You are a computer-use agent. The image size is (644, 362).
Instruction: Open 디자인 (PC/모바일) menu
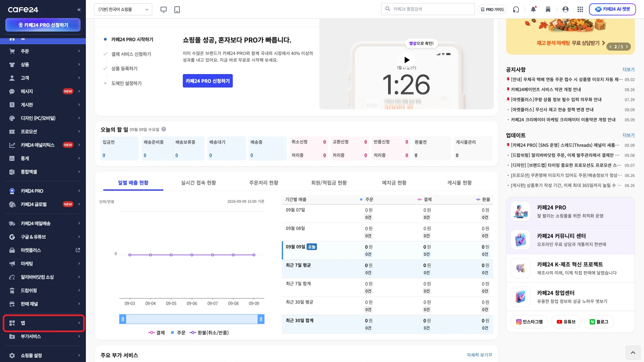43,118
